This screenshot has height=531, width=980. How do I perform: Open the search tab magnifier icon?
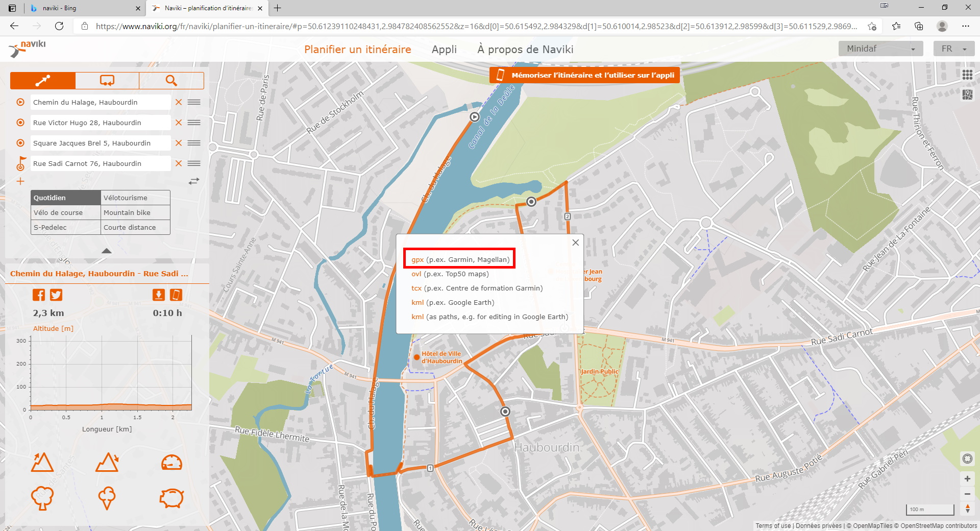[x=171, y=81]
